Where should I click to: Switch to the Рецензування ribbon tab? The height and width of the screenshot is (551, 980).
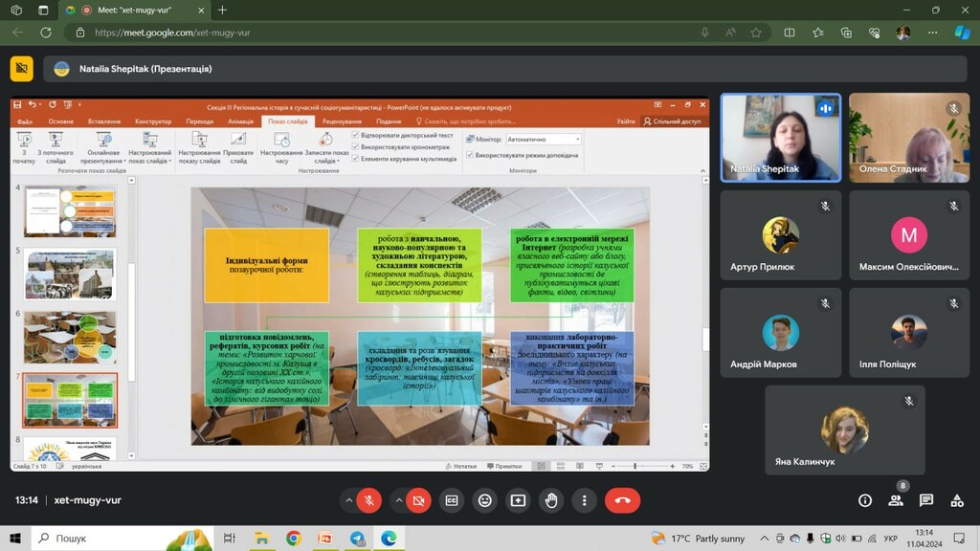pos(342,121)
